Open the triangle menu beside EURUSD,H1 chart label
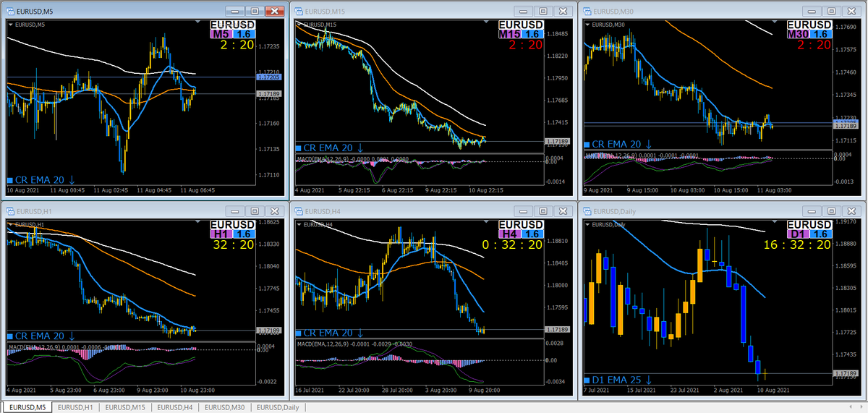The height and width of the screenshot is (413, 868). pyautogui.click(x=9, y=225)
